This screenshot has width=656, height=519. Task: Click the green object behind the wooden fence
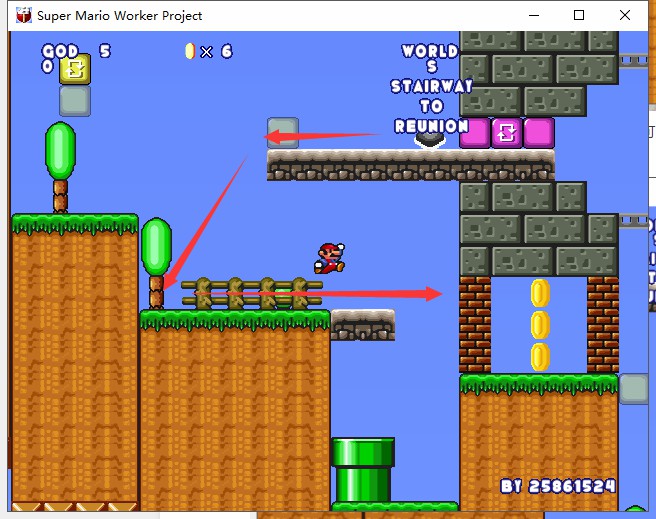coord(283,298)
